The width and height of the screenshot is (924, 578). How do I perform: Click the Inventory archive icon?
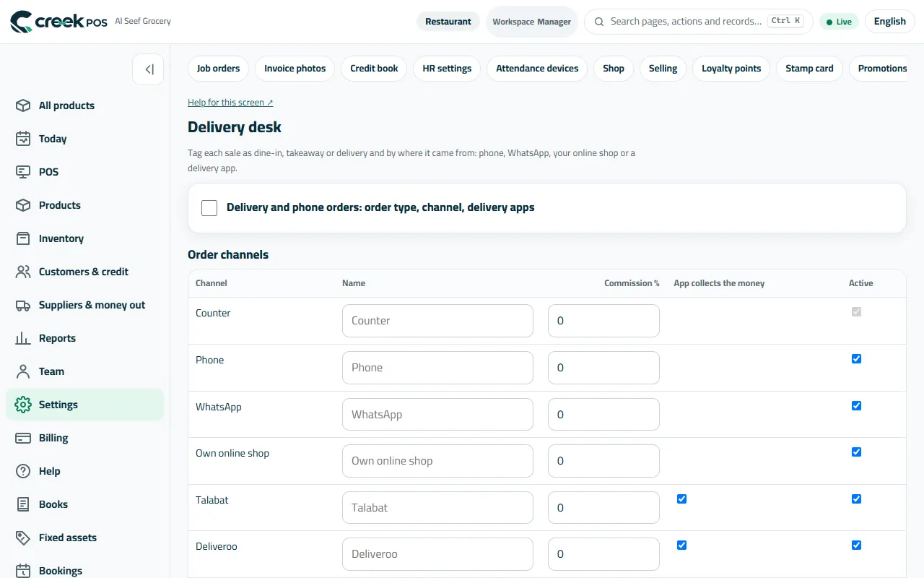pyautogui.click(x=23, y=238)
